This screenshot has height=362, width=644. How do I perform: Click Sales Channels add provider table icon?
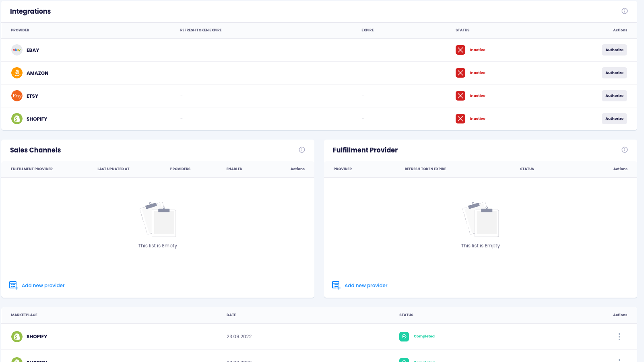(x=13, y=285)
